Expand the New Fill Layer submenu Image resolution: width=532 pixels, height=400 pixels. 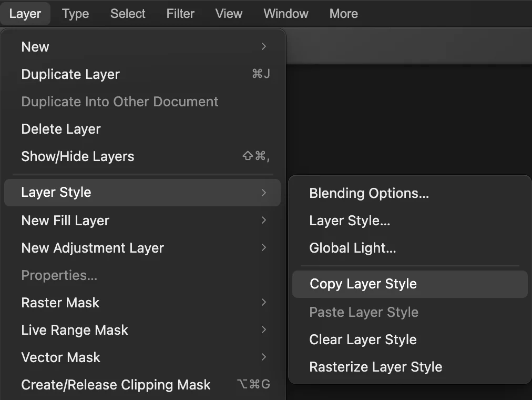(x=142, y=221)
